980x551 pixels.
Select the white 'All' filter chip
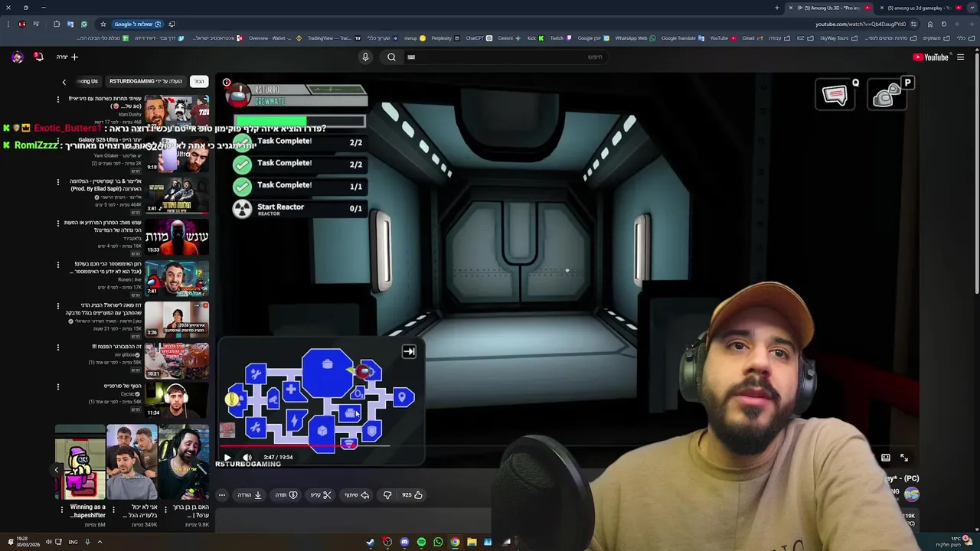199,81
